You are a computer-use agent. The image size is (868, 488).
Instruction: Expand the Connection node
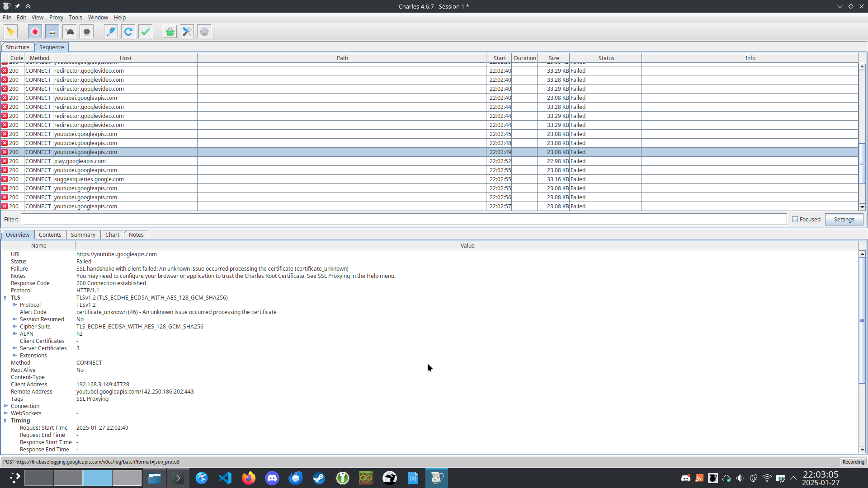click(6, 406)
